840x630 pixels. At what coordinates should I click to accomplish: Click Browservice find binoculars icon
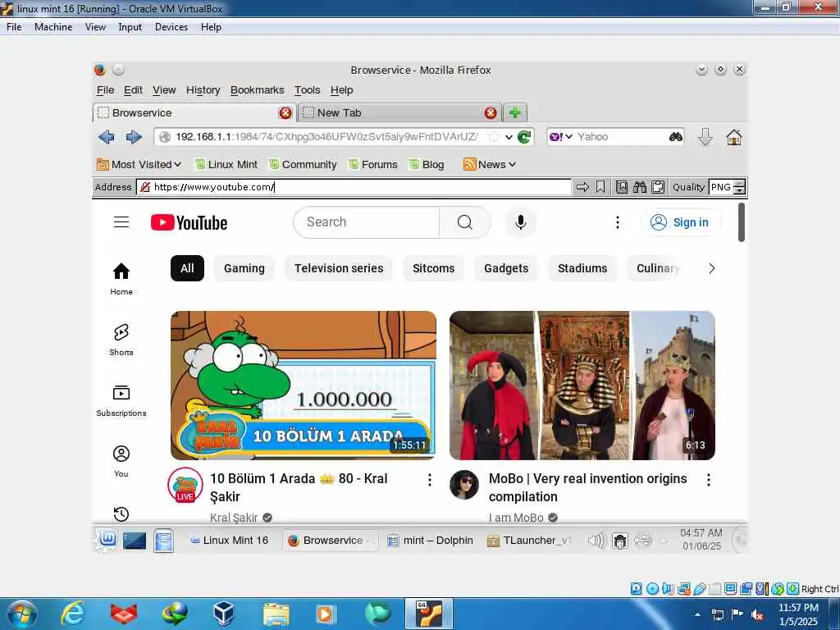tap(640, 187)
